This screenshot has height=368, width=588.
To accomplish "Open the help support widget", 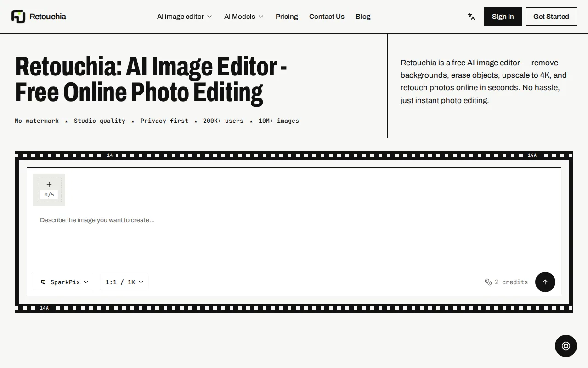I will [566, 346].
